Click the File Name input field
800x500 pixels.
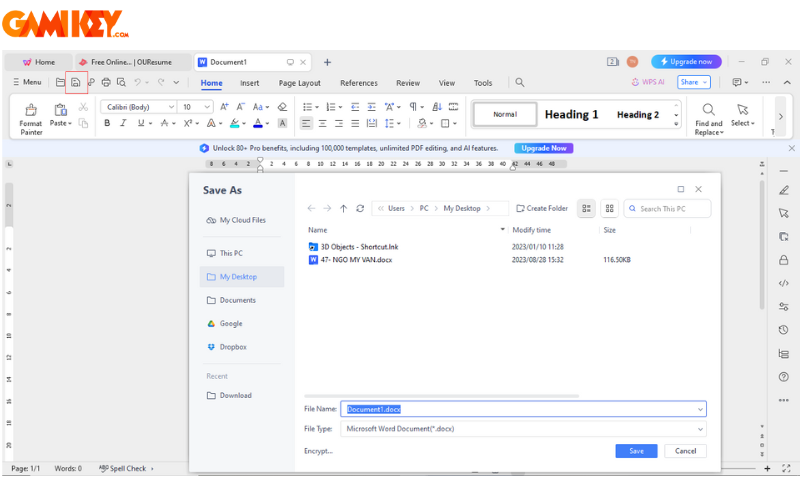click(523, 409)
